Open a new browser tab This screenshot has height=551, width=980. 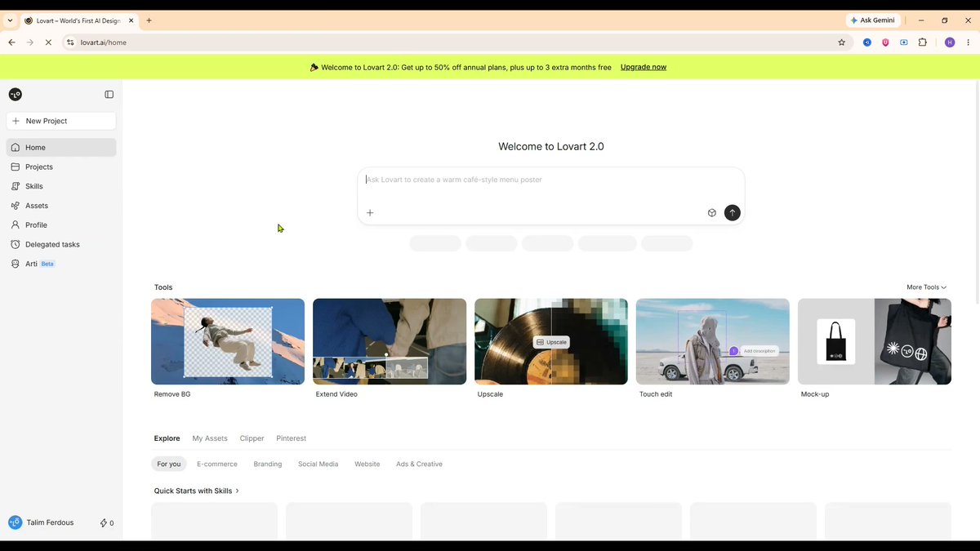pos(149,20)
